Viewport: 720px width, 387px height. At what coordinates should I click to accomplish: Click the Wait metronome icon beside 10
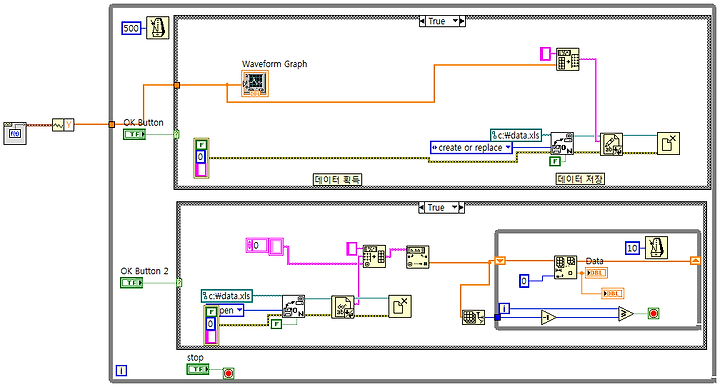tap(656, 248)
